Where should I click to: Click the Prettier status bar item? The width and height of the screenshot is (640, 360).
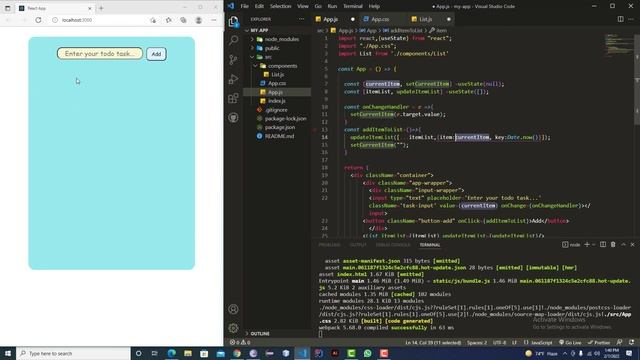599,342
